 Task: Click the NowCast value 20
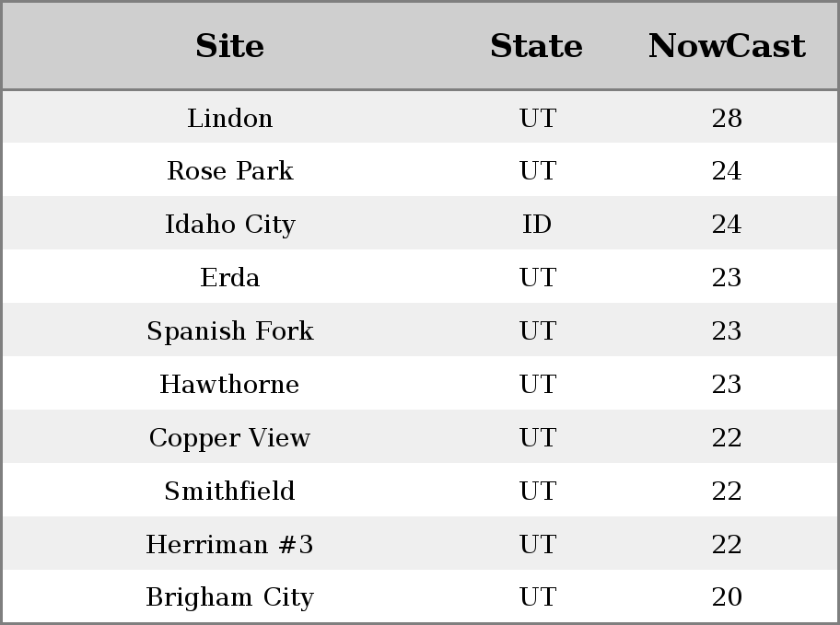click(727, 597)
